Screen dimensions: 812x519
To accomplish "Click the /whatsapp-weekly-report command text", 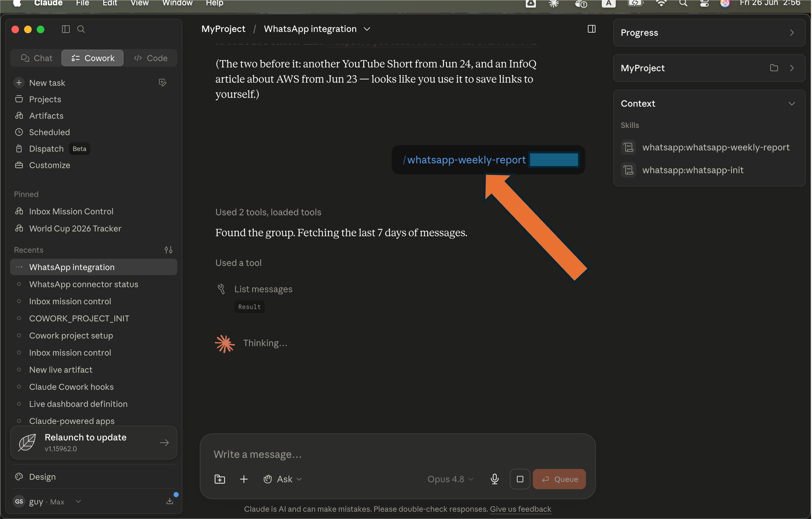I will coord(464,160).
